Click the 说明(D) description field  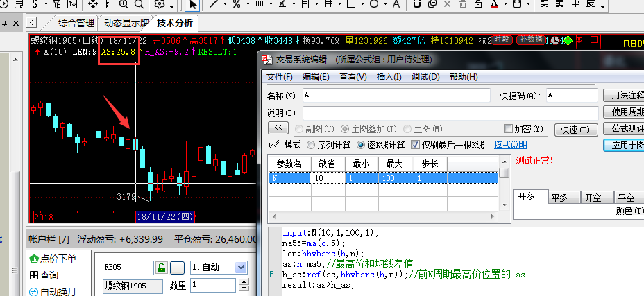pos(450,113)
